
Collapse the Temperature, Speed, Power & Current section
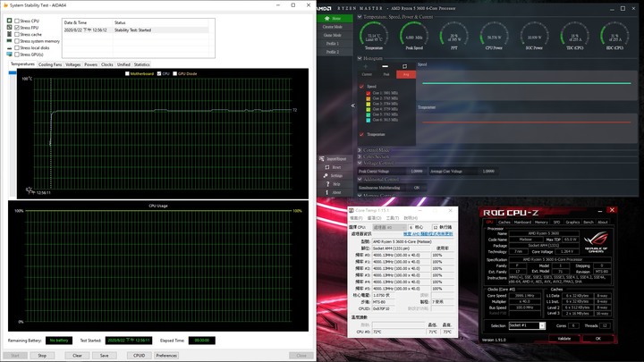(x=360, y=17)
